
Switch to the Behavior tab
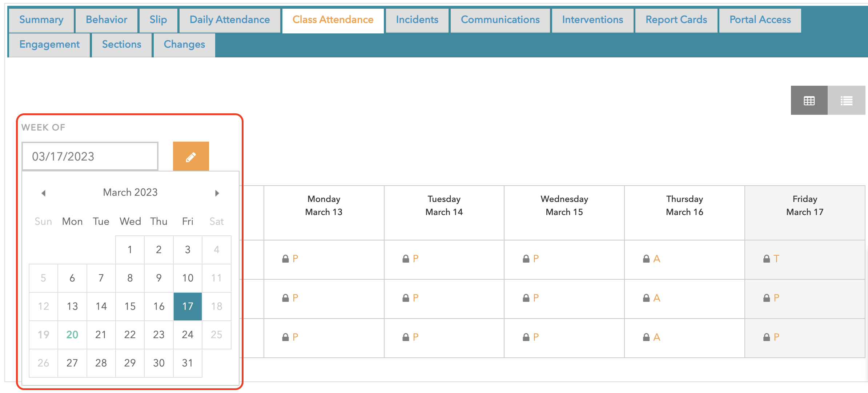(106, 20)
